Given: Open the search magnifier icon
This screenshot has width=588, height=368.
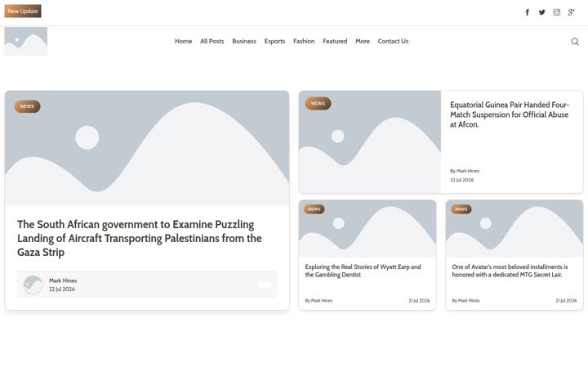Looking at the screenshot, I should pos(575,42).
